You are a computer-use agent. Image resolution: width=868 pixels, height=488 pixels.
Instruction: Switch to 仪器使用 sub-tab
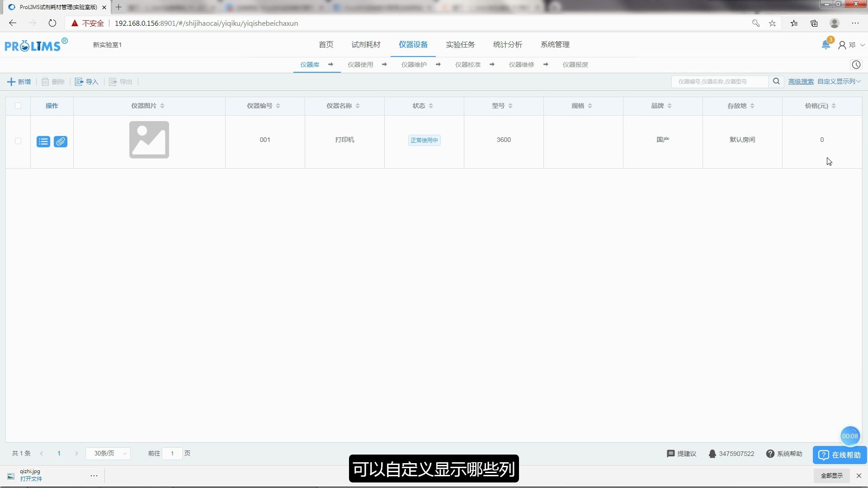click(360, 65)
